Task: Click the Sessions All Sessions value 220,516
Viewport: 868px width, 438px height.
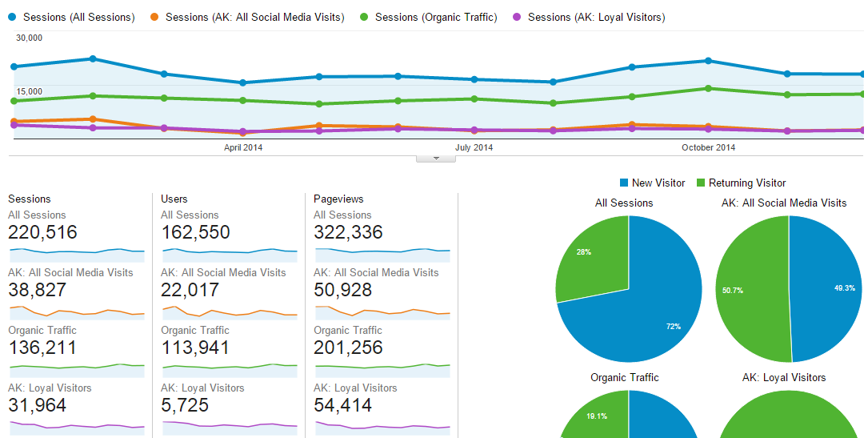Action: click(x=42, y=232)
